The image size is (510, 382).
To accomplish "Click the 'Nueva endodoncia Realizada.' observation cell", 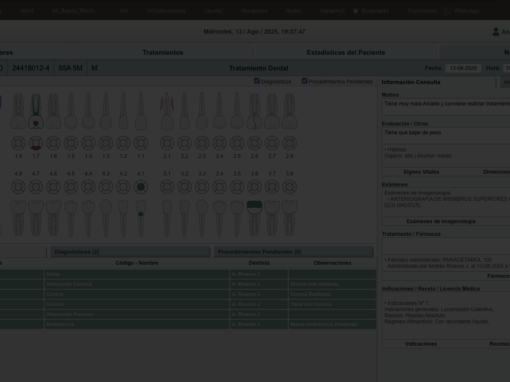I will pyautogui.click(x=332, y=324).
